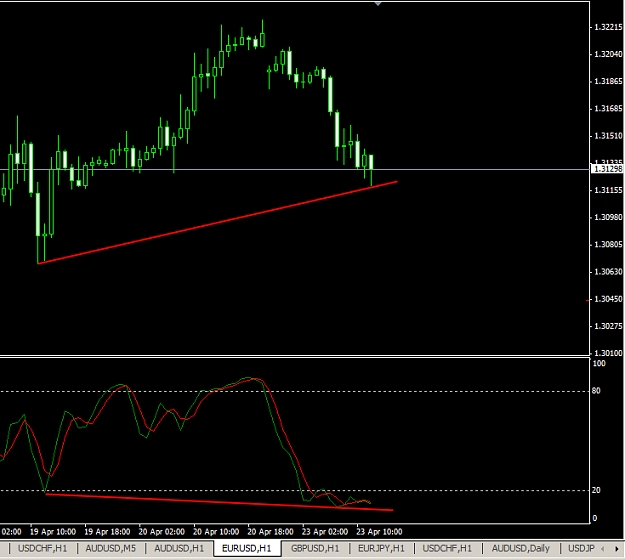Switch to the GBPUSD,H1 chart tab
This screenshot has width=625, height=560.
tap(315, 548)
